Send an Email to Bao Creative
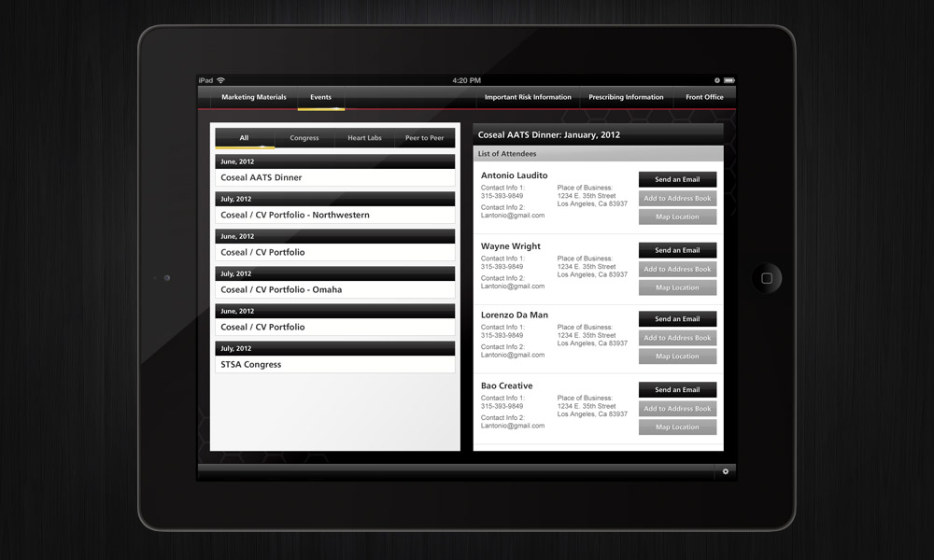The height and width of the screenshot is (560, 934). coord(677,390)
